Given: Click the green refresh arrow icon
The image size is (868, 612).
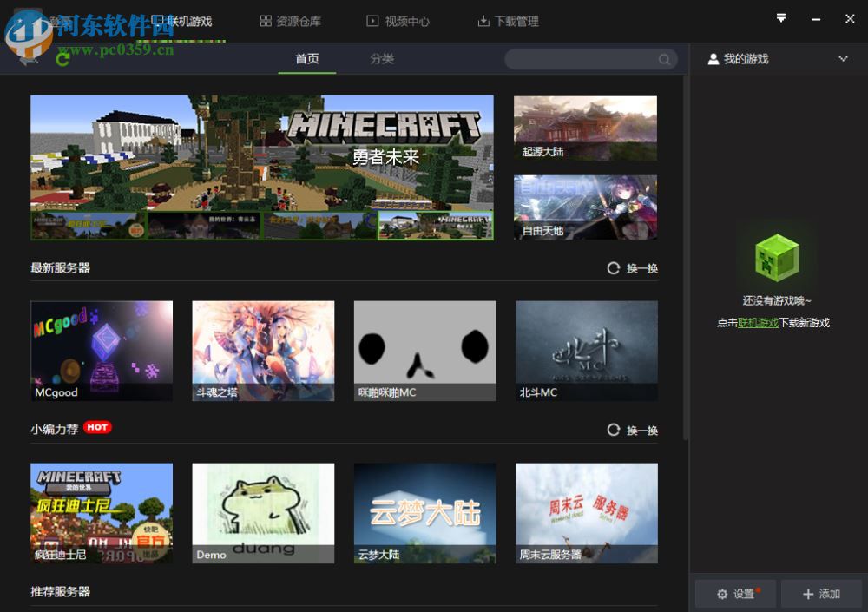Looking at the screenshot, I should tap(62, 58).
